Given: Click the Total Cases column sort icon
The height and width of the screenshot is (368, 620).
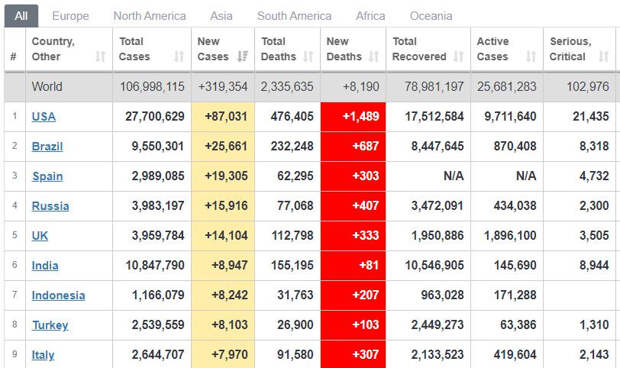Looking at the screenshot, I should (179, 57).
